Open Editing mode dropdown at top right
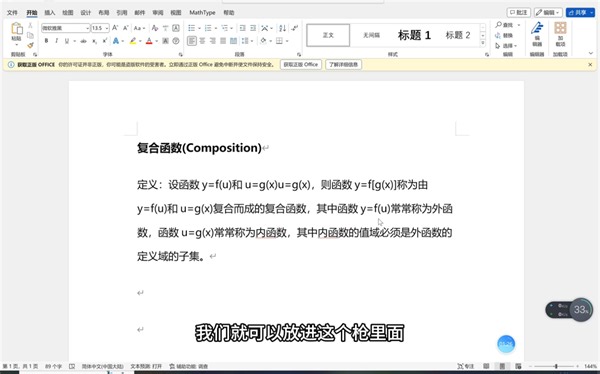The image size is (600, 374). pos(548,13)
